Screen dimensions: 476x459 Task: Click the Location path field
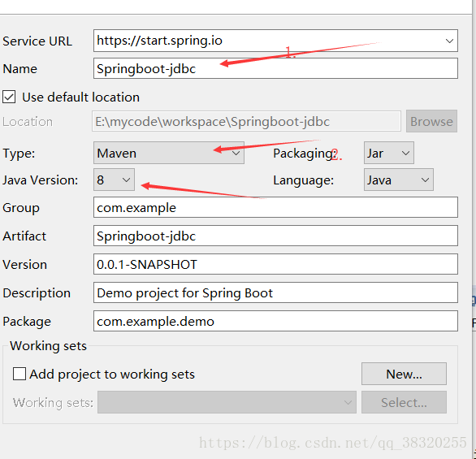pos(246,121)
